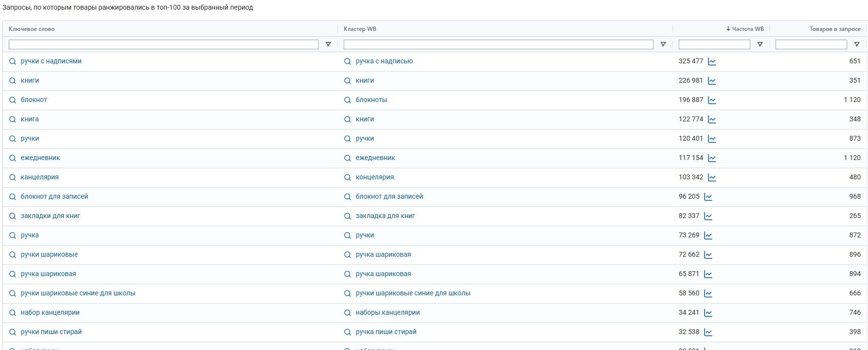Viewport: 868px width, 350px height.
Task: Click chart icon next to 96 205
Action: tap(708, 197)
